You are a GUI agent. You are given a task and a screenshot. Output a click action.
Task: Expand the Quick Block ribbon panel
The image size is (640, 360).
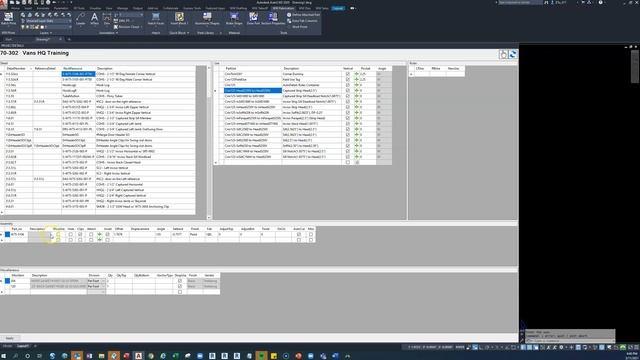(x=179, y=33)
